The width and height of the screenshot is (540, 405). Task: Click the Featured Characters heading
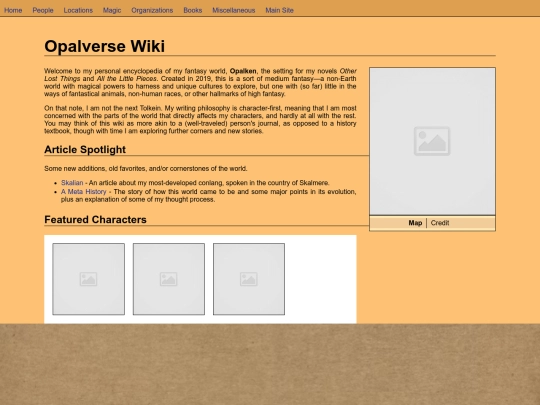95,220
